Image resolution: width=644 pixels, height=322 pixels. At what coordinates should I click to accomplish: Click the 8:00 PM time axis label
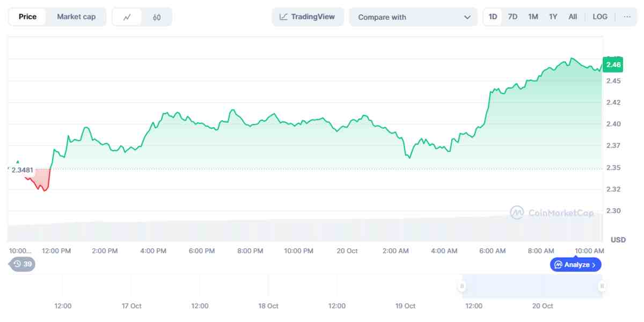250,251
